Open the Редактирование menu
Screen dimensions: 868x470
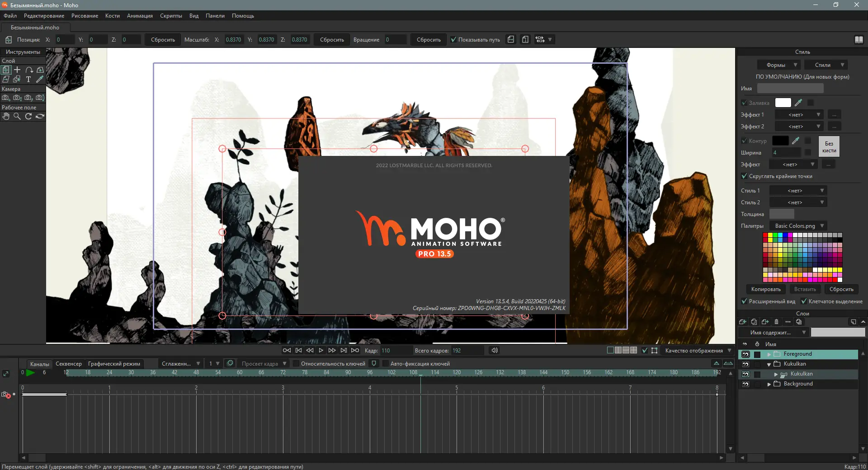tap(44, 15)
